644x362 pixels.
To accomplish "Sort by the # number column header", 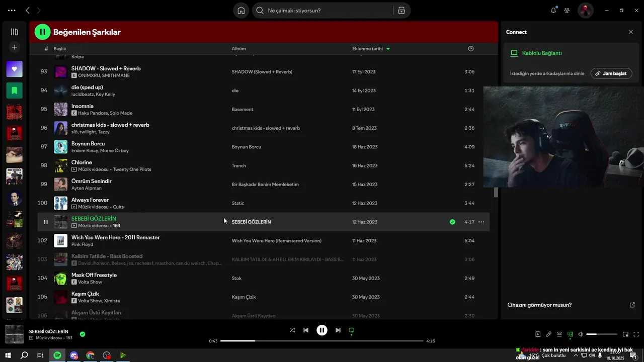I will tap(46, 49).
